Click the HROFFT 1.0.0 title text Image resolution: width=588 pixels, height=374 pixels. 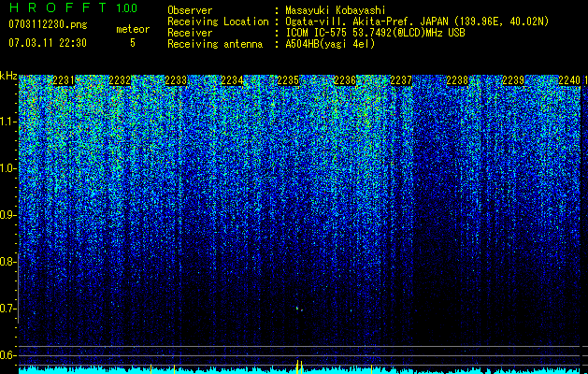(73, 7)
